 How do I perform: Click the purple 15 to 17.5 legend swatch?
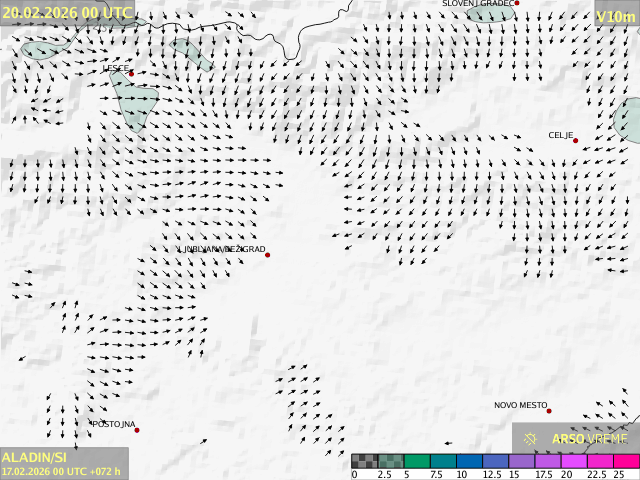point(521,461)
